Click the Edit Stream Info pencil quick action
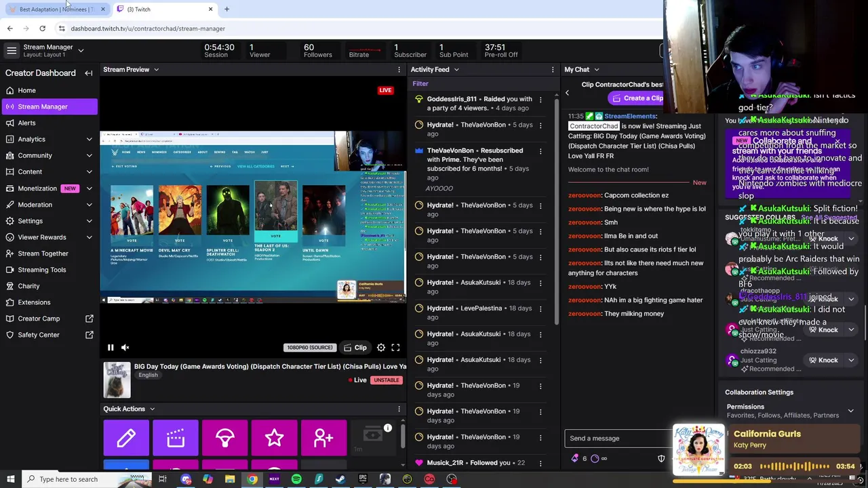The width and height of the screenshot is (868, 488). click(126, 438)
